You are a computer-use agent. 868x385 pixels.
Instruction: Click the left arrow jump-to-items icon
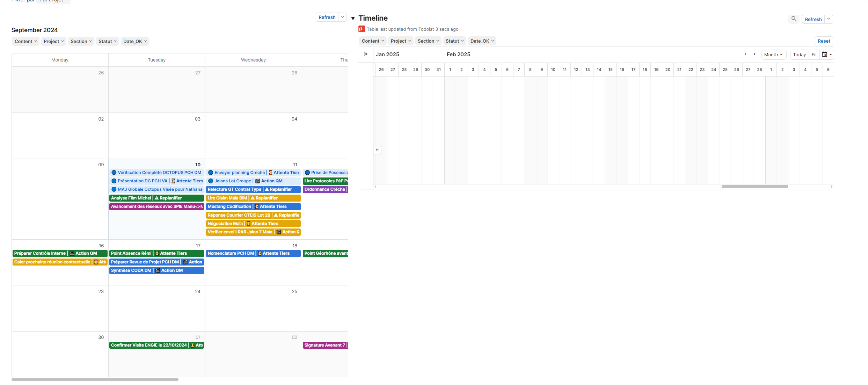click(x=377, y=150)
